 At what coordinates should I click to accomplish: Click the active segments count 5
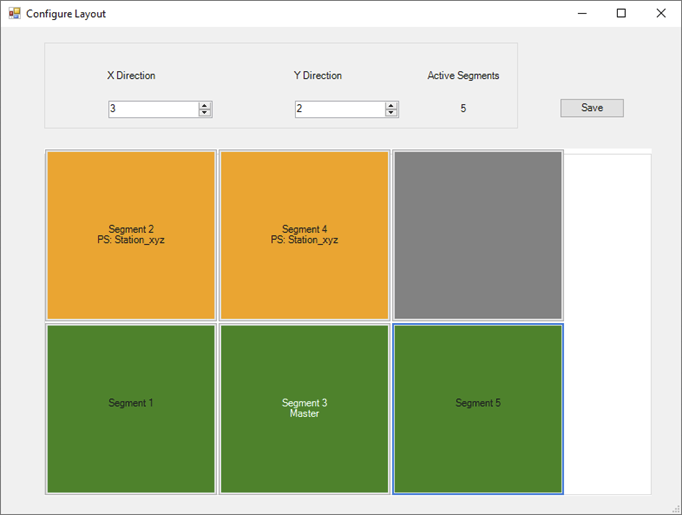point(463,108)
